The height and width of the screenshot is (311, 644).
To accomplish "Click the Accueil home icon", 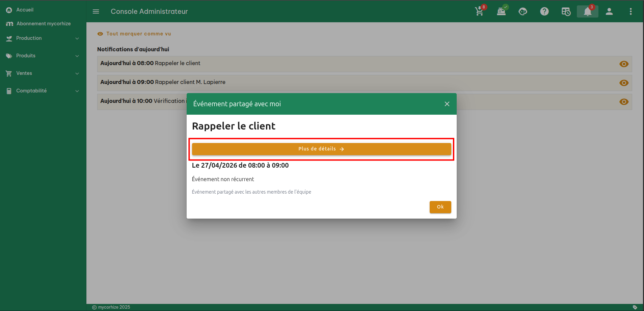I will (x=9, y=10).
